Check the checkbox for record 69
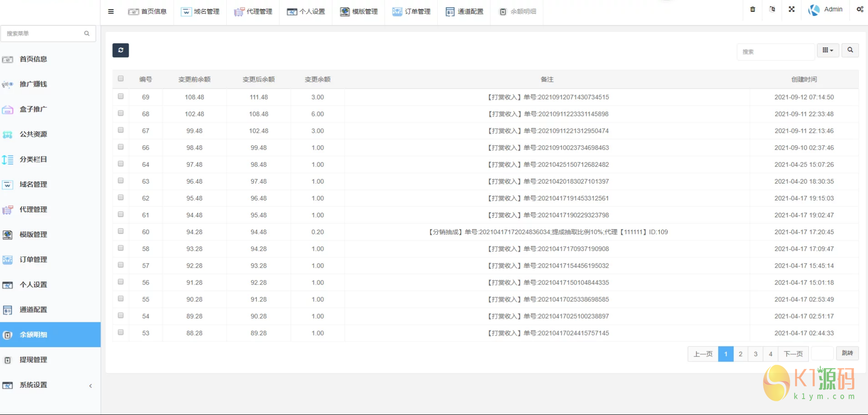The image size is (868, 415). pyautogui.click(x=121, y=96)
